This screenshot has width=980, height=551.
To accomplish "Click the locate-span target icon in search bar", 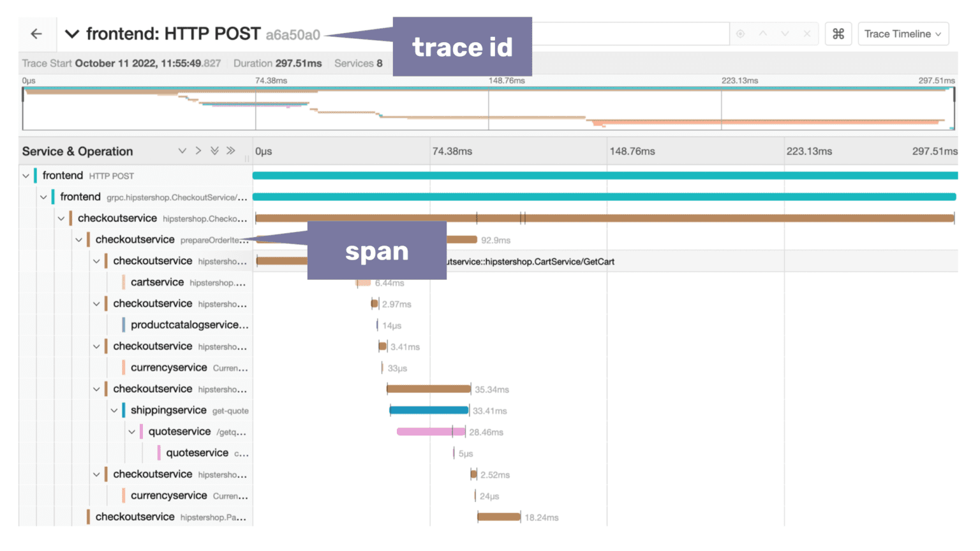I will pos(740,33).
